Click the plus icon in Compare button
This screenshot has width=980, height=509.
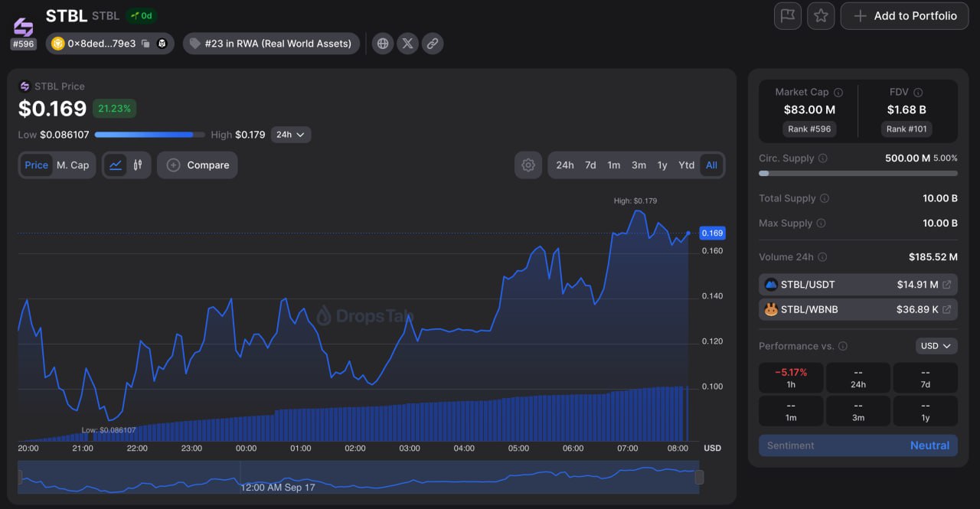tap(173, 165)
